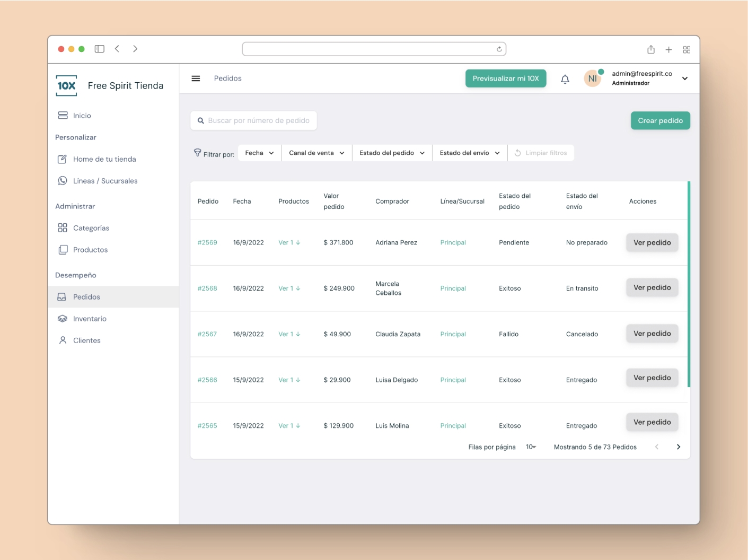Click the Clientes person icon
The image size is (748, 560).
coord(63,340)
